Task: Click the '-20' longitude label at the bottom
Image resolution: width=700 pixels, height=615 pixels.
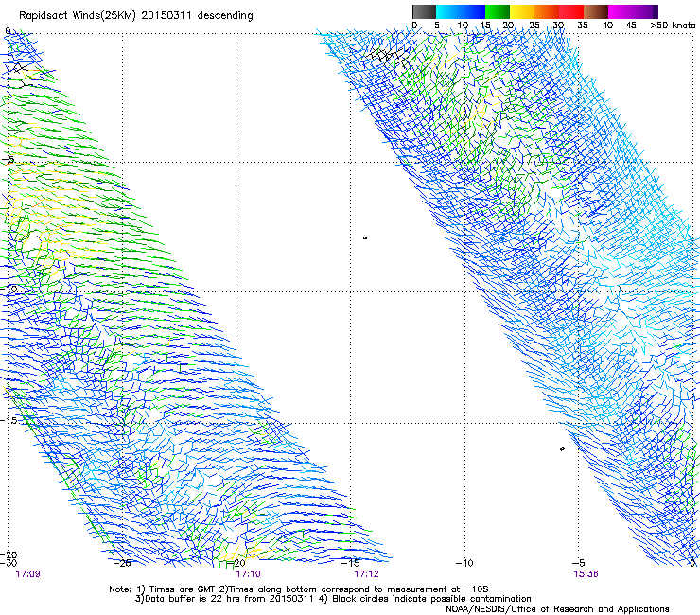Action: [236, 563]
